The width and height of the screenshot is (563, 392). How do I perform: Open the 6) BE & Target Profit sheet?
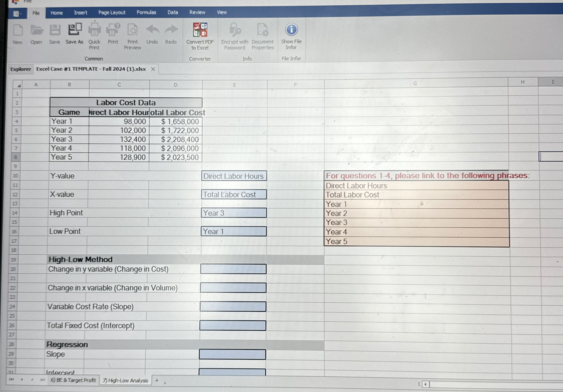[73, 380]
